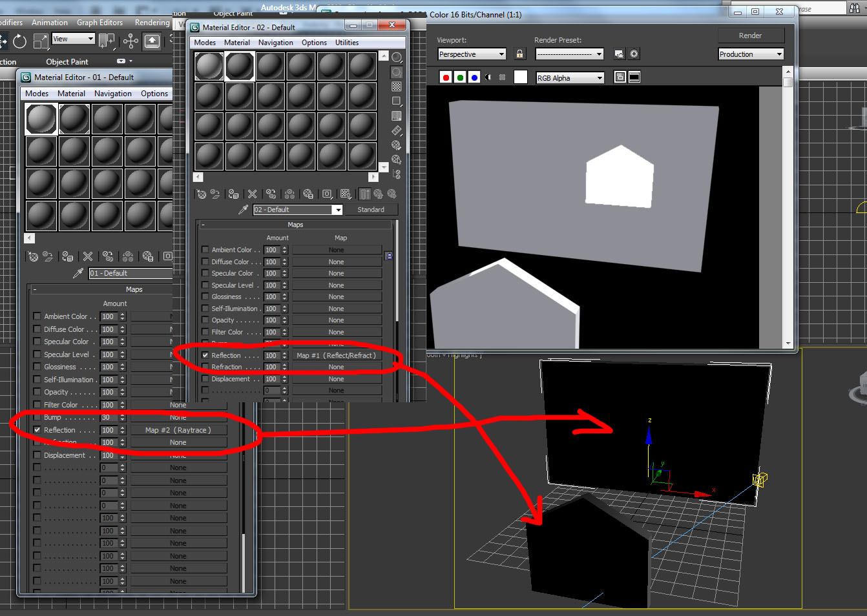
Task: Open Modes menu in 02 - Default editor
Action: click(205, 43)
